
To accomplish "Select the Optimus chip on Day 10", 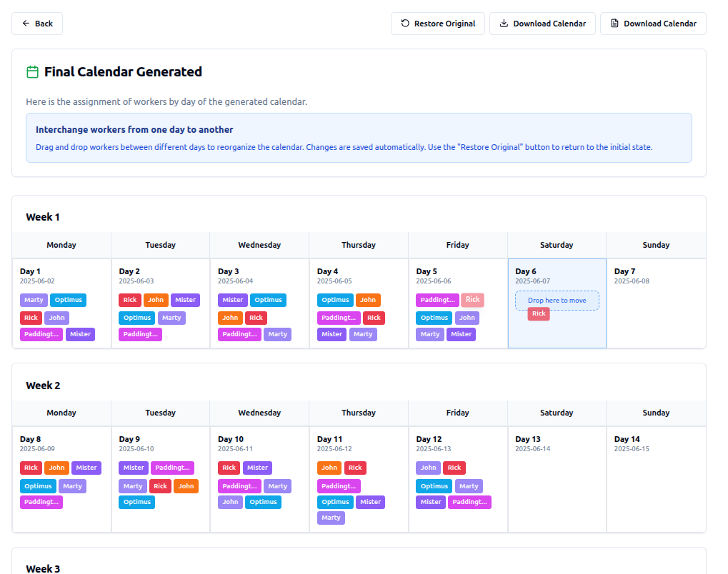I will pos(263,502).
